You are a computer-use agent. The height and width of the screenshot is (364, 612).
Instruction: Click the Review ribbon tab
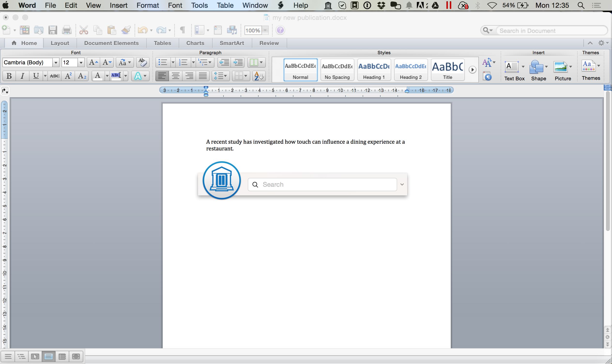(x=269, y=43)
